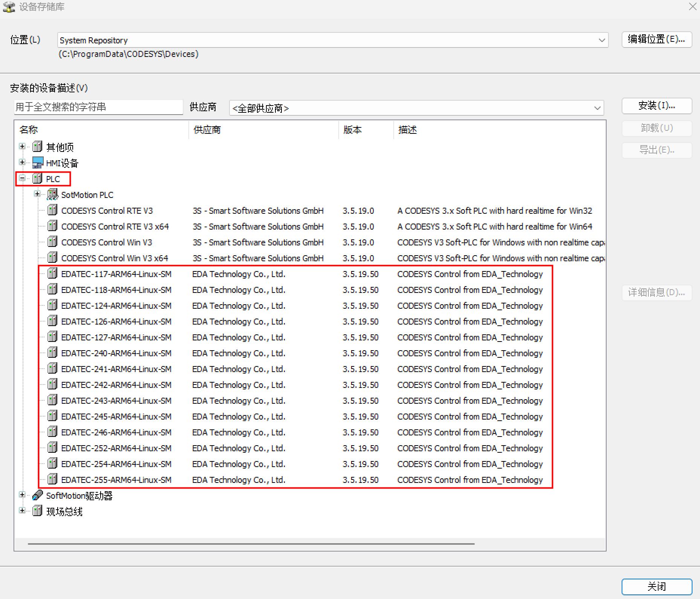Click the 现场总线 fieldbus folder icon
Image resolution: width=700 pixels, height=599 pixels.
(x=38, y=511)
